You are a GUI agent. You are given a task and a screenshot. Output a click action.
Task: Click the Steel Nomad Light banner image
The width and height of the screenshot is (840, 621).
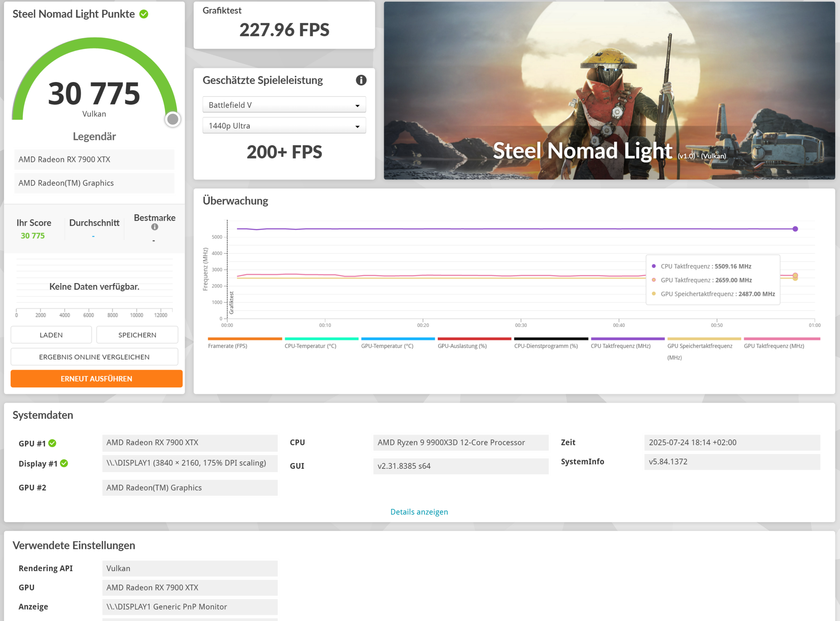coord(609,90)
